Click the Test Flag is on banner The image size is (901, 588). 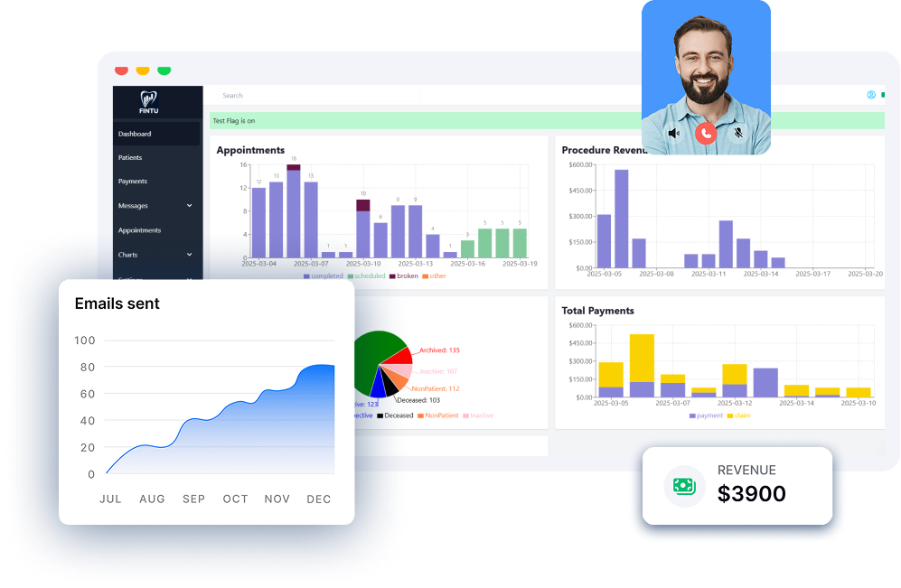(547, 121)
